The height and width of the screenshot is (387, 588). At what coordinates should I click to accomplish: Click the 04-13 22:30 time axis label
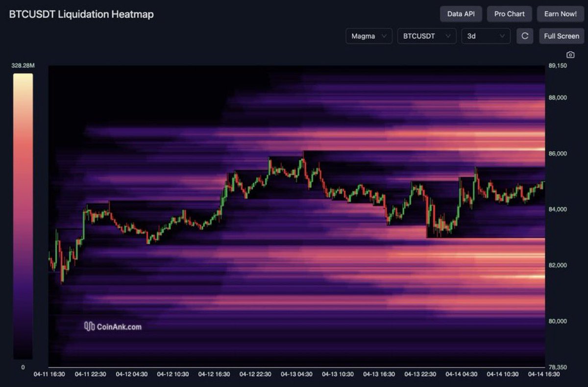(x=420, y=374)
